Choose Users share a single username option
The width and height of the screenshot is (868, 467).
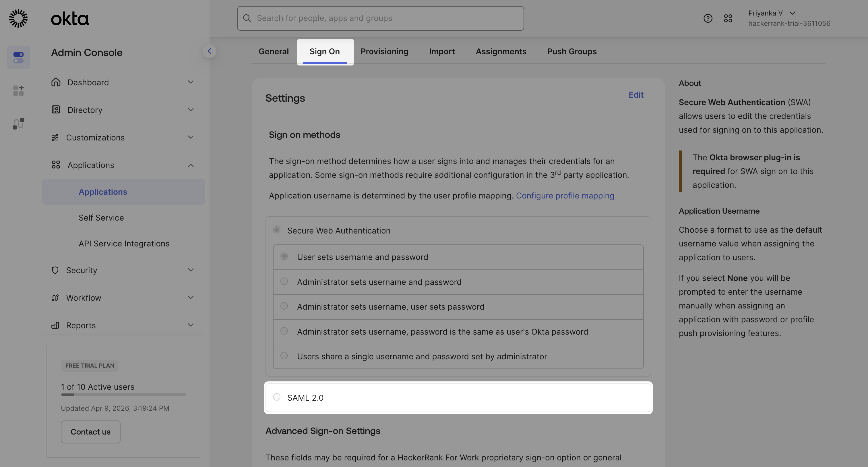(284, 356)
